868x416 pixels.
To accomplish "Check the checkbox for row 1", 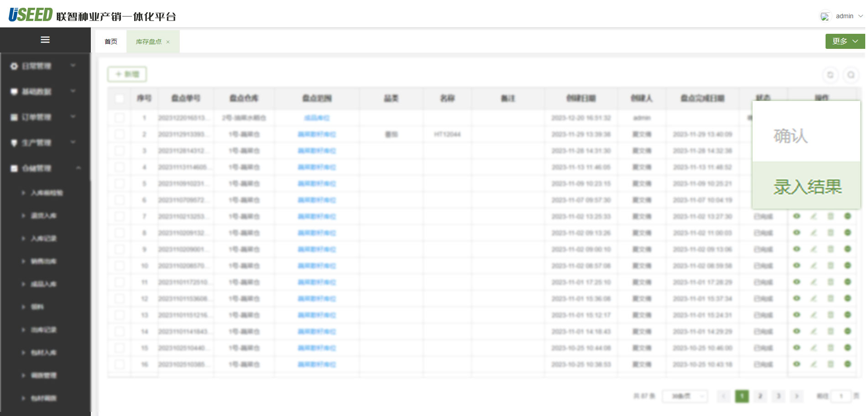I will point(120,118).
